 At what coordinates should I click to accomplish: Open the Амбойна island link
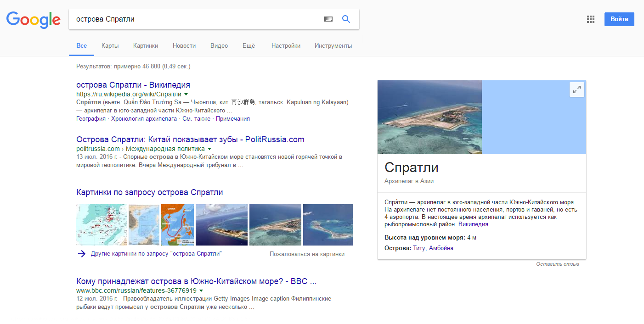coord(441,248)
